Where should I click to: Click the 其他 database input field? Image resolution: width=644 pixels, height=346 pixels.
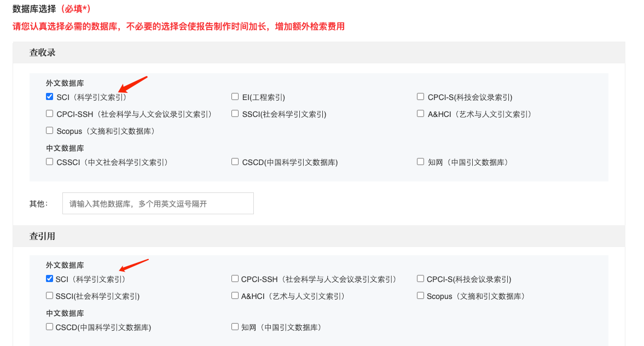pos(158,203)
